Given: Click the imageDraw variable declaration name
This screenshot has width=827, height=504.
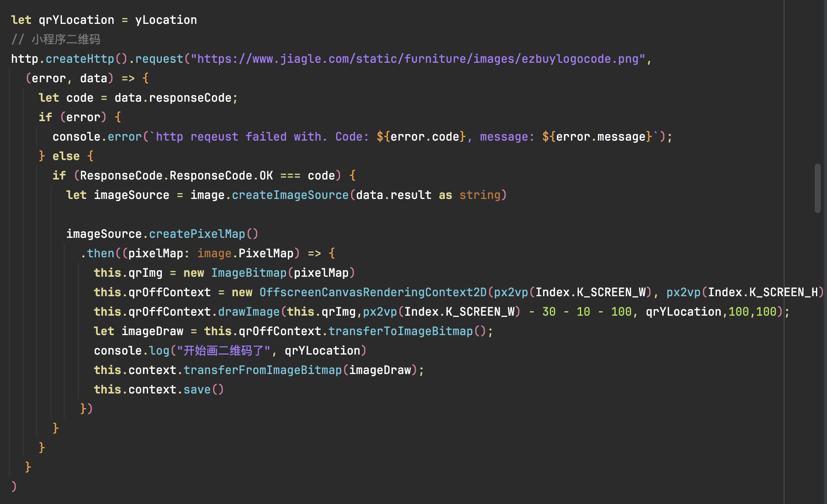Looking at the screenshot, I should point(152,331).
